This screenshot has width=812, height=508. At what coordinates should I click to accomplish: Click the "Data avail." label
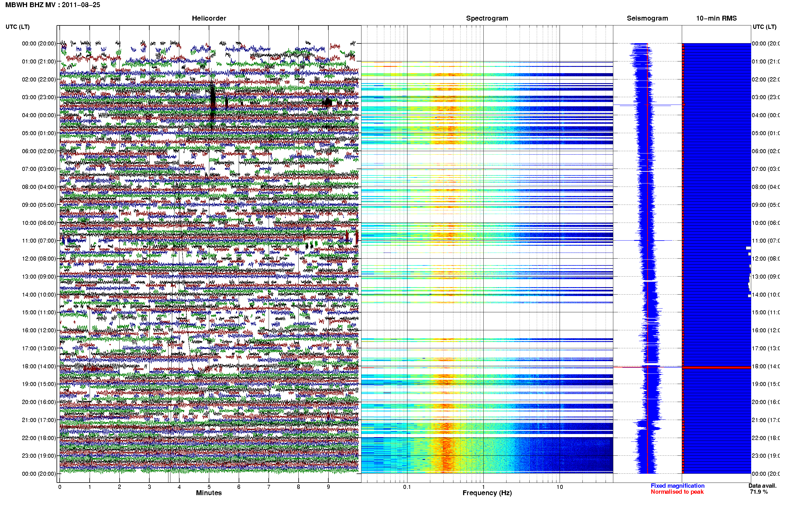pyautogui.click(x=762, y=486)
